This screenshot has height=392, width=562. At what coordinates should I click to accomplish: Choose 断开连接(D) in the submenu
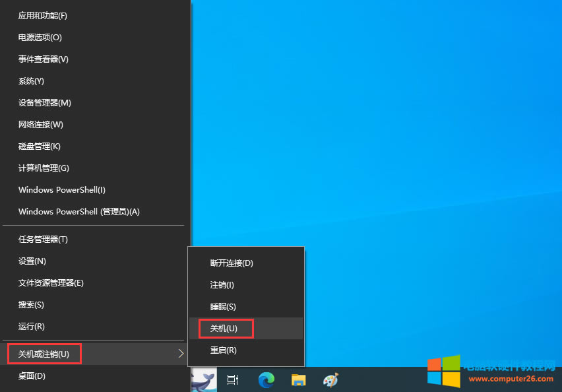coord(232,263)
